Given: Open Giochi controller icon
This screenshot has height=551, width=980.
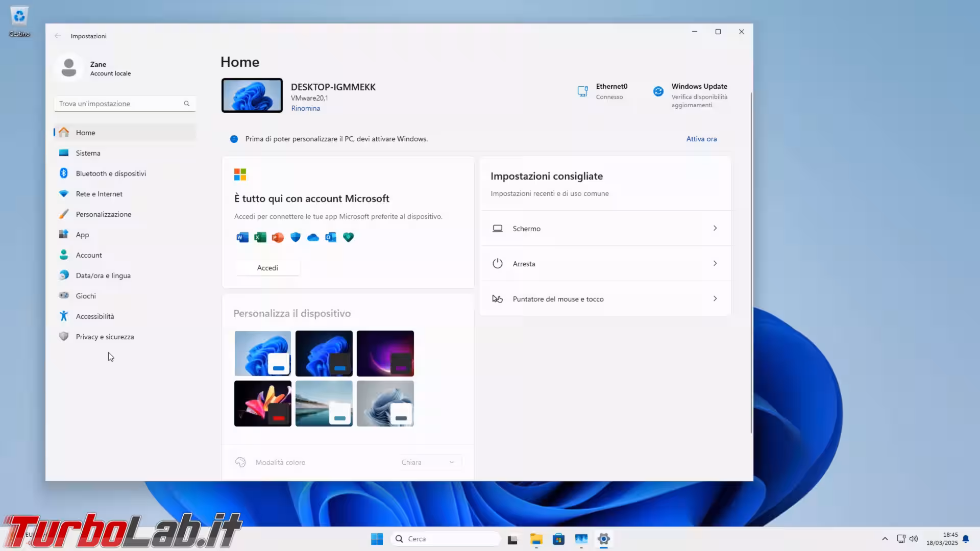Looking at the screenshot, I should (x=64, y=296).
